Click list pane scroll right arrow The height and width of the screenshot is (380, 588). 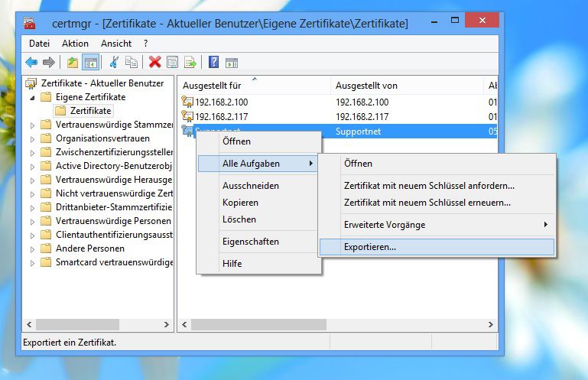coord(490,324)
